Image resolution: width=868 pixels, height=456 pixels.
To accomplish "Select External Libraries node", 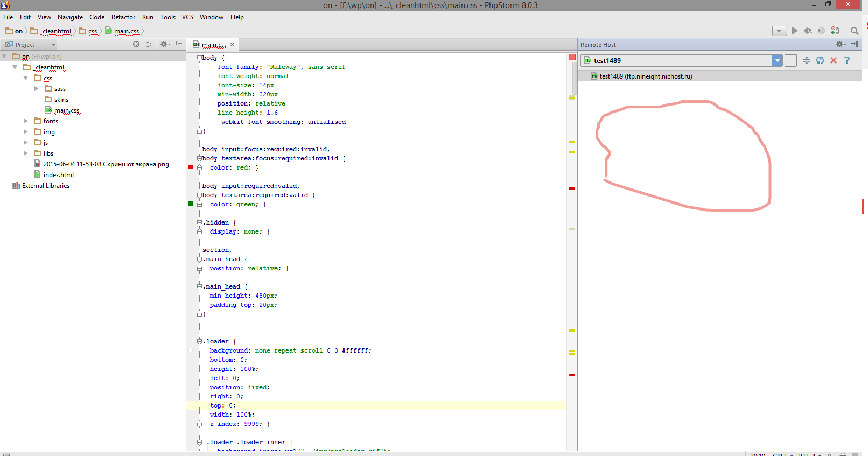I will [41, 186].
